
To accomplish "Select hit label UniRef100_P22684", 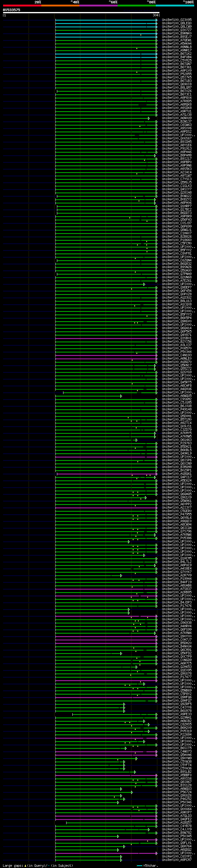I will click(176, 735).
